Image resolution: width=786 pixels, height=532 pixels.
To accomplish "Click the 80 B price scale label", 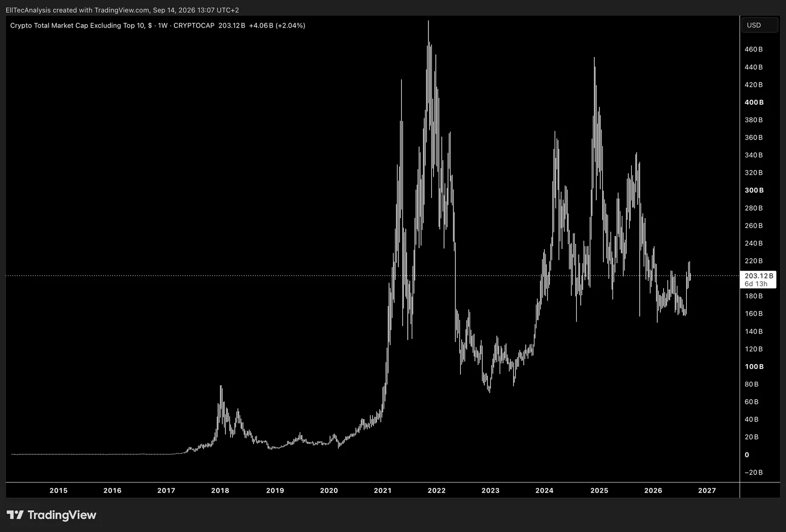I will (752, 384).
